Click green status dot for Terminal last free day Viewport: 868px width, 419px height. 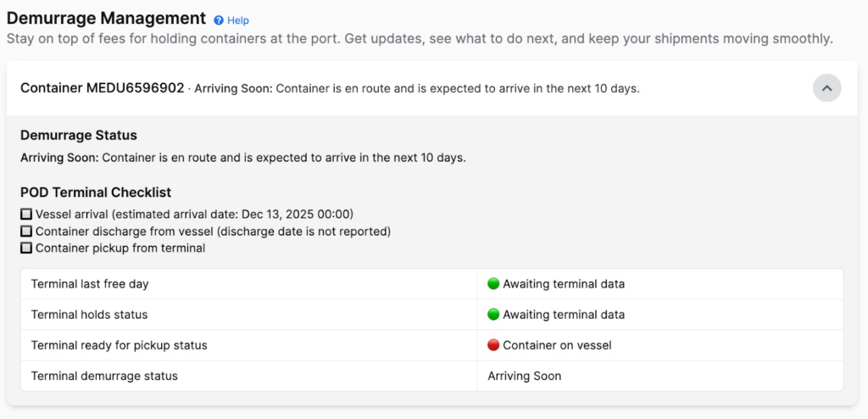[493, 284]
